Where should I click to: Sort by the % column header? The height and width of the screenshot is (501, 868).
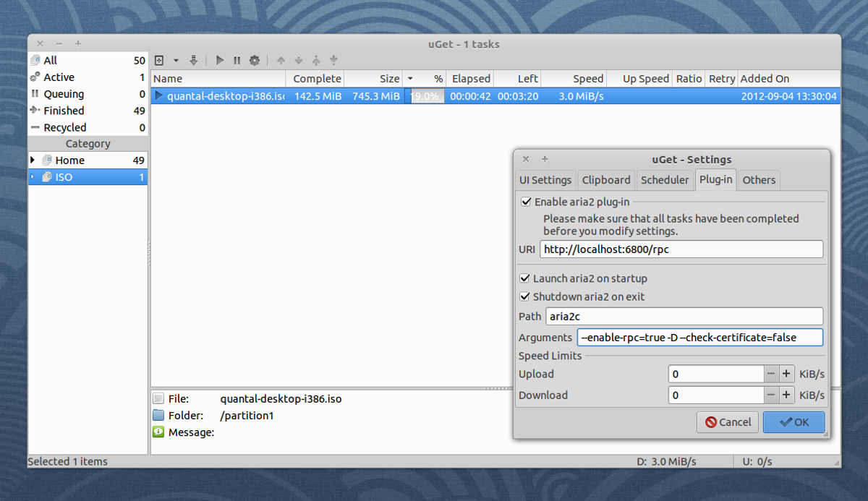[x=424, y=79]
